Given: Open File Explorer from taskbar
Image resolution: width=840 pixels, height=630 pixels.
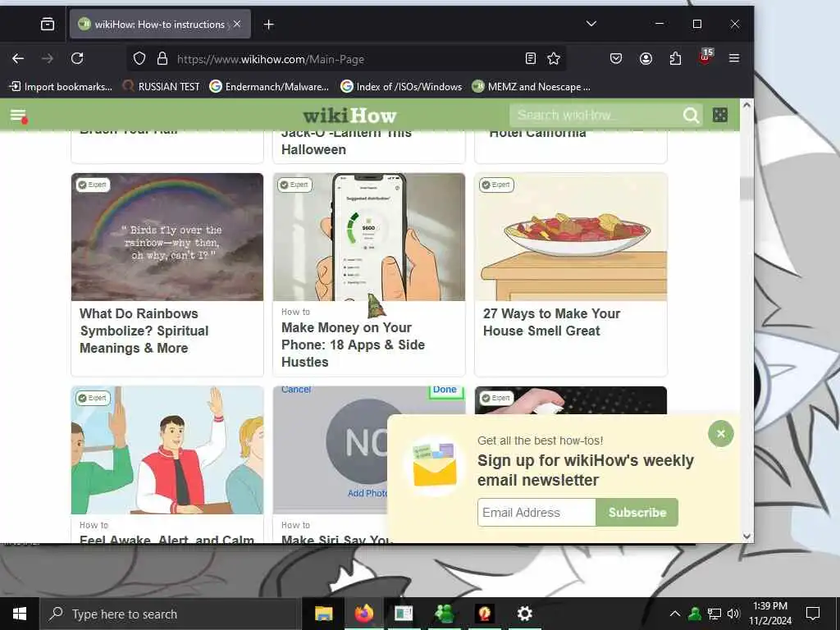Looking at the screenshot, I should pos(323,614).
